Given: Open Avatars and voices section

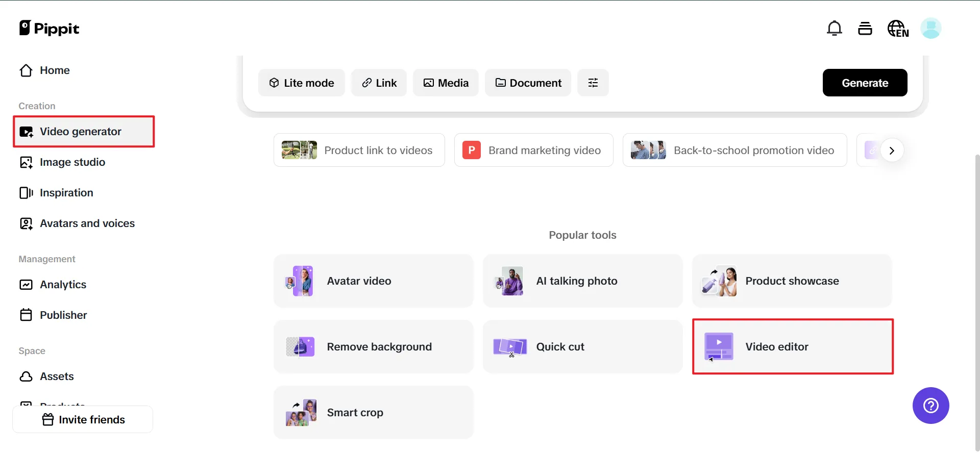Looking at the screenshot, I should pyautogui.click(x=87, y=223).
